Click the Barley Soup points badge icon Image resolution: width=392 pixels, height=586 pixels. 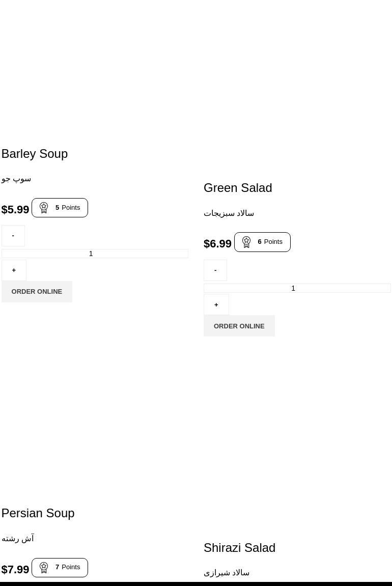click(44, 208)
